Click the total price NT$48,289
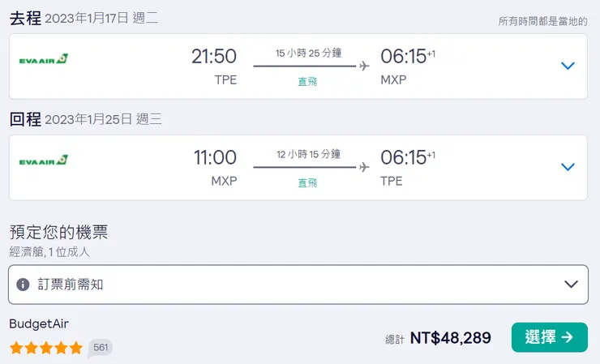This screenshot has height=364, width=600. [x=450, y=338]
